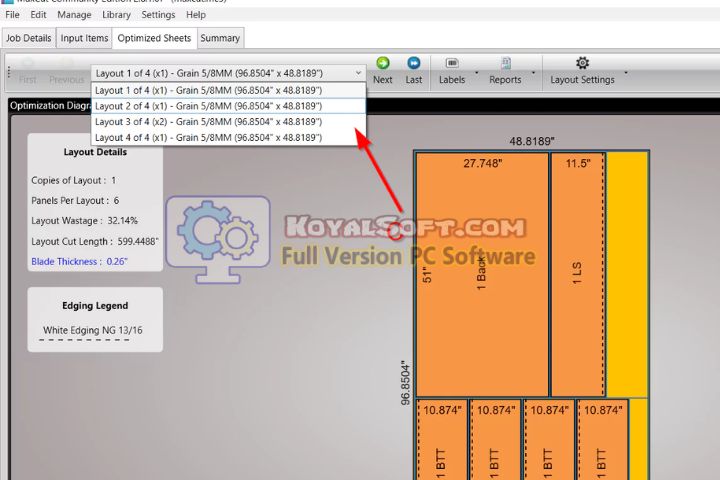Jump to Last layout icon
This screenshot has width=720, height=480.
tap(413, 64)
